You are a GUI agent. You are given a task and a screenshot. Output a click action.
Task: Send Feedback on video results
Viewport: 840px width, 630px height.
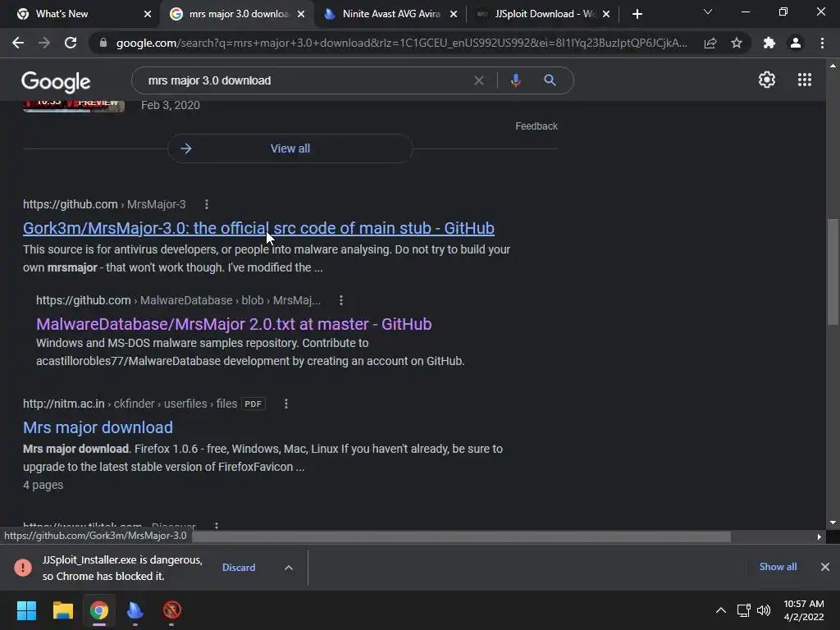536,126
